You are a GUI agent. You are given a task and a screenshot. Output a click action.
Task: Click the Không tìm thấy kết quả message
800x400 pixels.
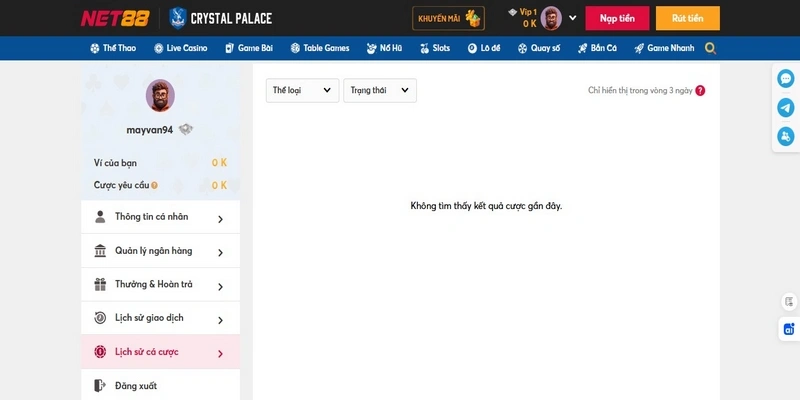point(486,206)
